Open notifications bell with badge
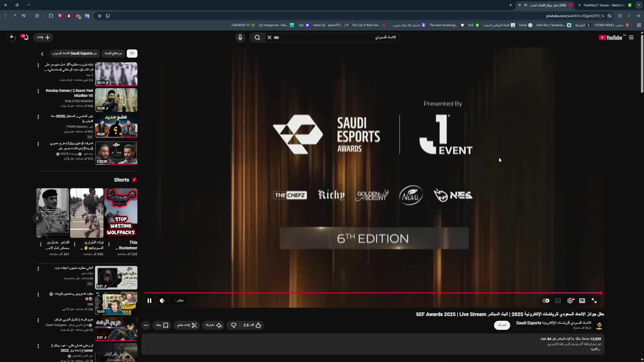The height and width of the screenshot is (362, 644). 24,37
